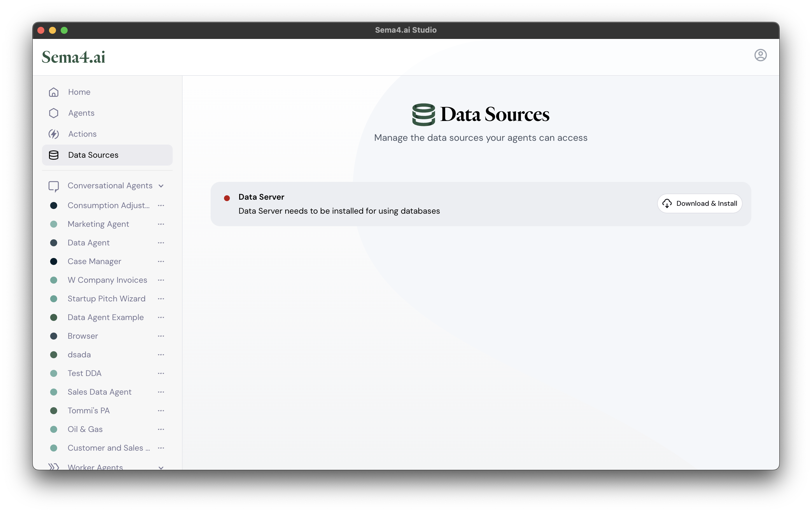812x513 pixels.
Task: Click the Worker Agents arrows icon
Action: point(54,466)
